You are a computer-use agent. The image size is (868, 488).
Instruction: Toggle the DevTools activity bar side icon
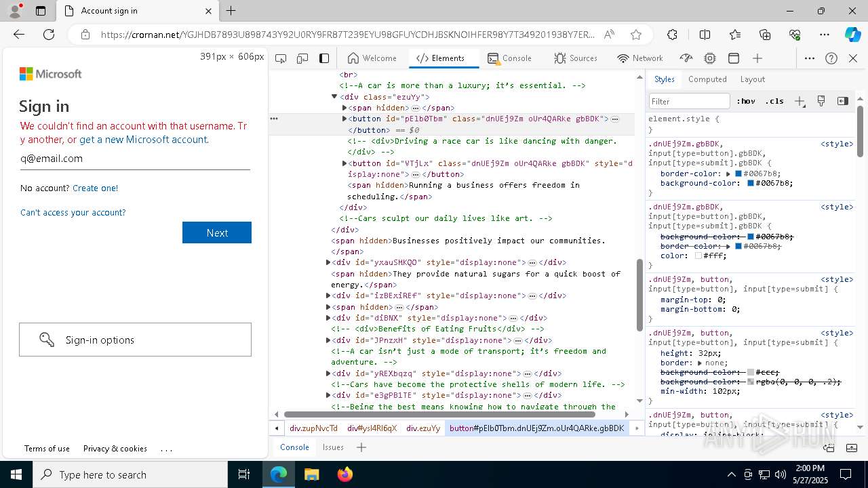point(324,58)
